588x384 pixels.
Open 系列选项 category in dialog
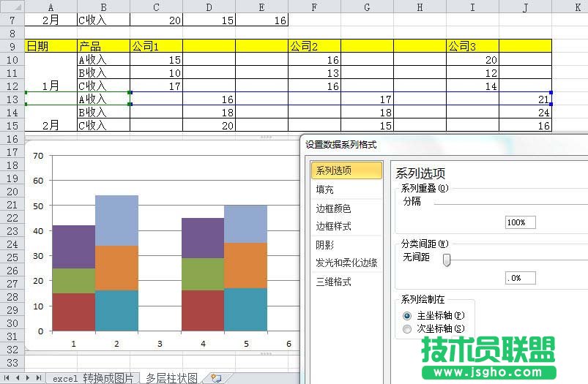coord(346,170)
